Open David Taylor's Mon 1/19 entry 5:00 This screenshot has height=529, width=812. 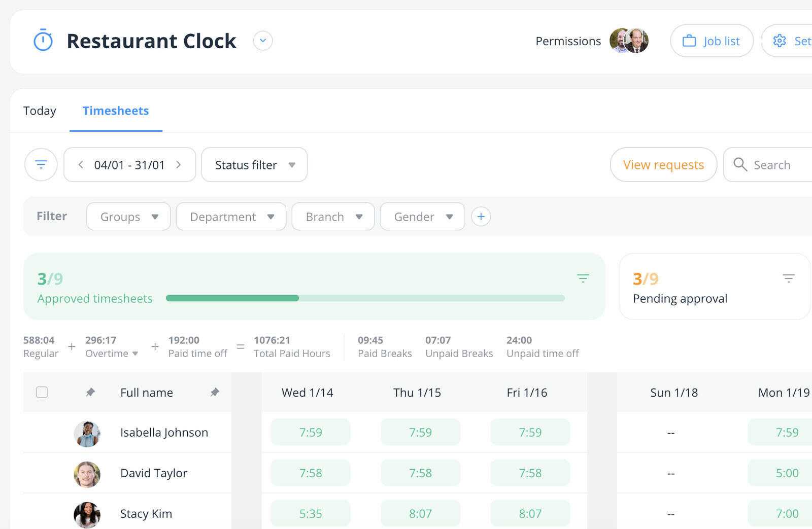[x=780, y=473]
